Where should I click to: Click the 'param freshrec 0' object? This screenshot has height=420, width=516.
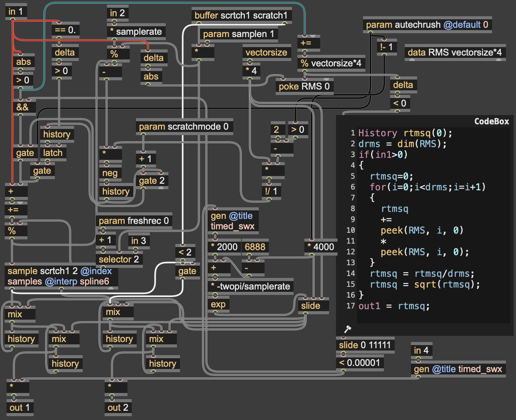click(x=134, y=221)
